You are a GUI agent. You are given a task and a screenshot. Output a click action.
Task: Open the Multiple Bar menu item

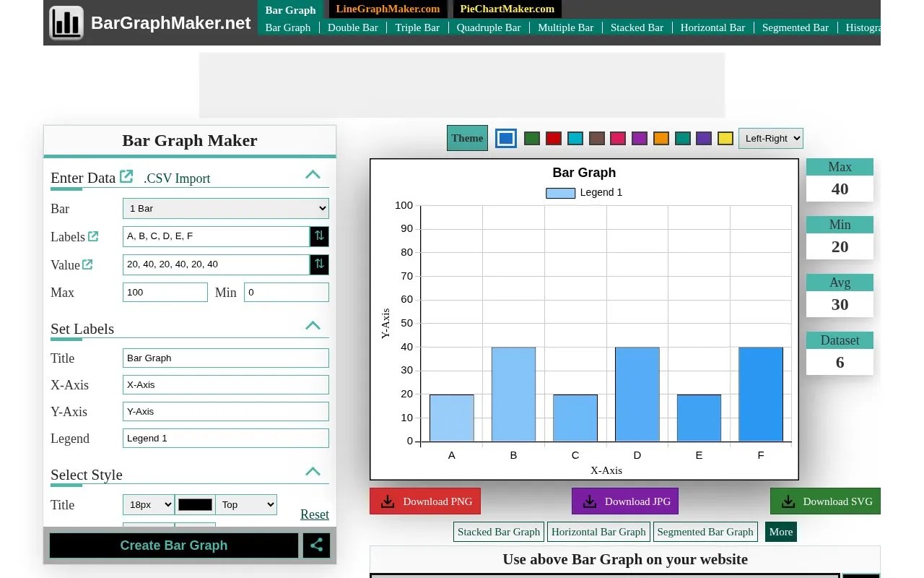(x=566, y=27)
